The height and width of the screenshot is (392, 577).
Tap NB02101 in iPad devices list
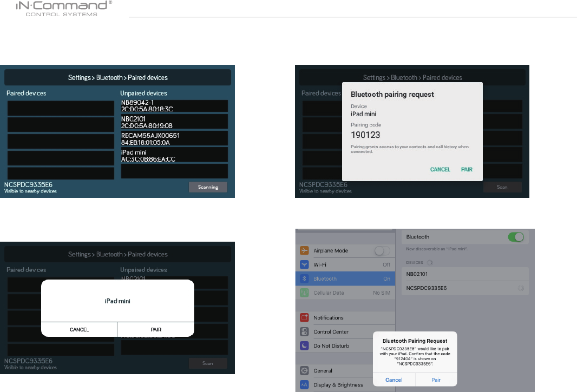465,274
